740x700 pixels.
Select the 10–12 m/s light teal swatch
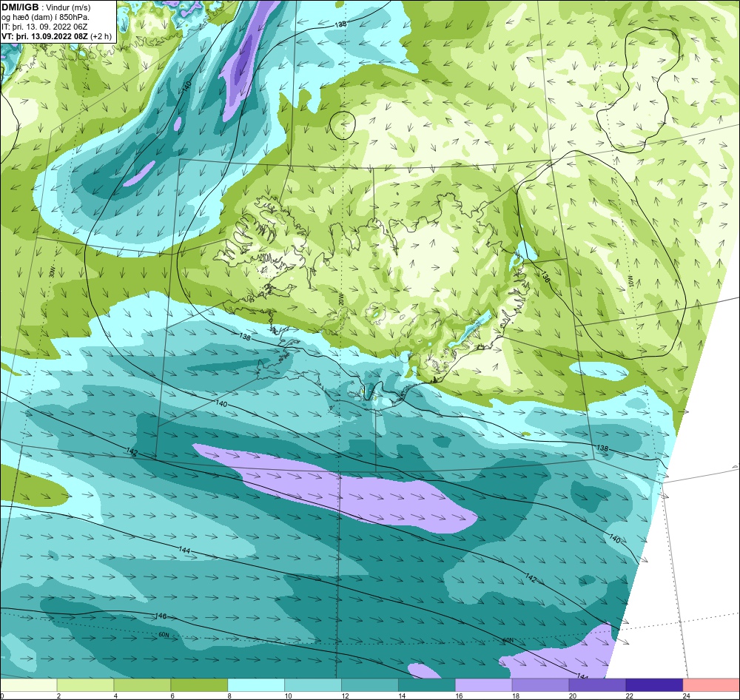point(313,685)
